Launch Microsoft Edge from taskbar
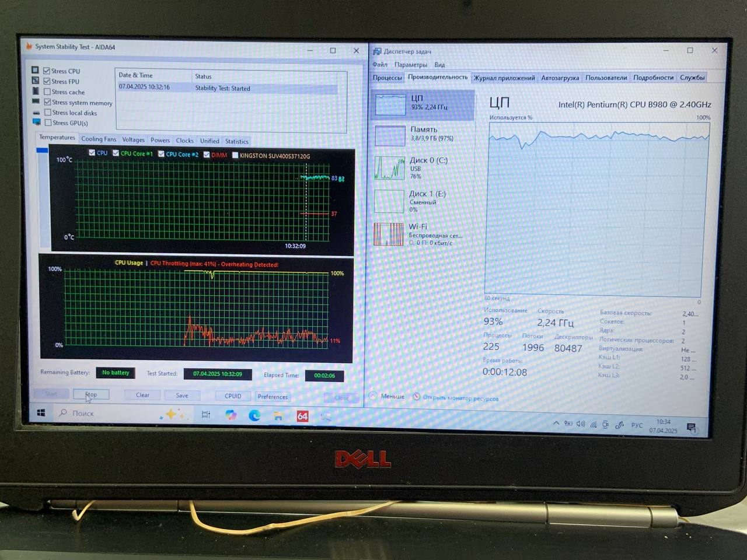The image size is (747, 560). click(254, 415)
